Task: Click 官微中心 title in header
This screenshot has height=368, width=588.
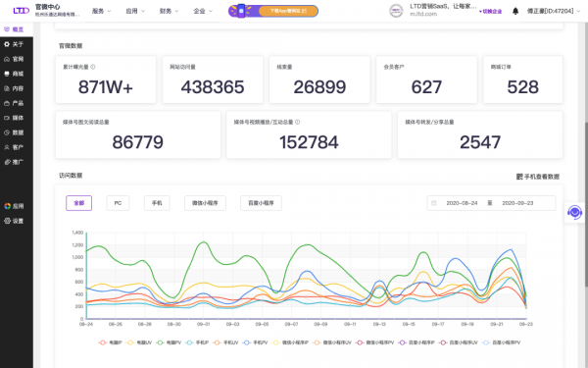Action: 48,7
